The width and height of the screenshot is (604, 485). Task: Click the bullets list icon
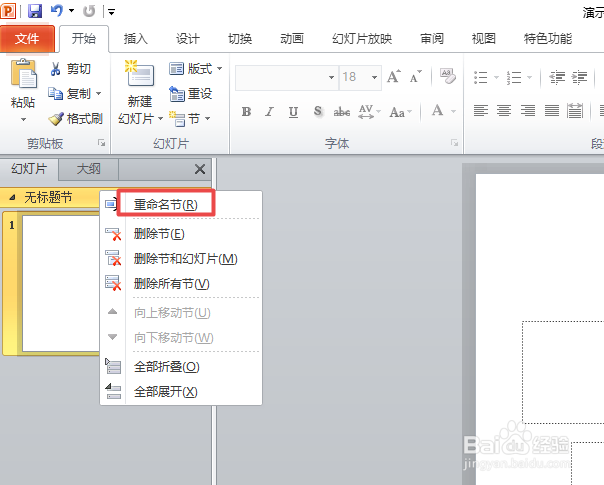tap(481, 77)
